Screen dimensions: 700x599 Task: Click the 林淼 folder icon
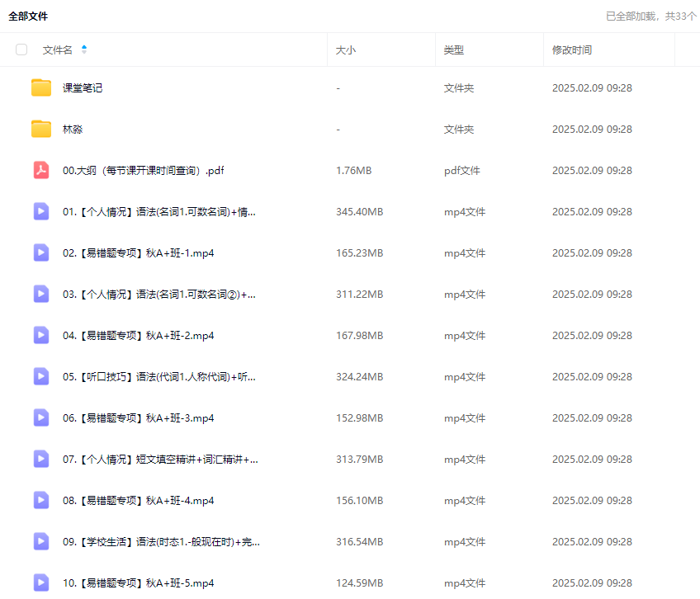[41, 129]
